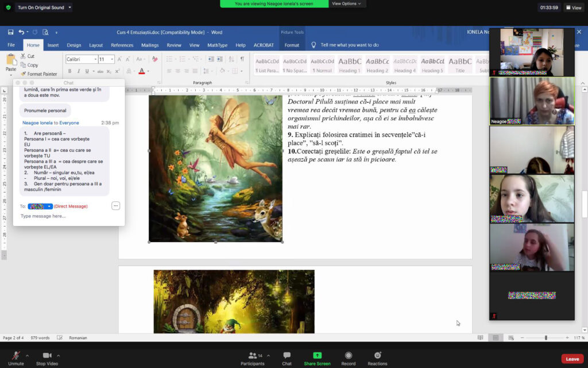Unmute the microphone in Zoom
The height and width of the screenshot is (368, 588).
[16, 358]
